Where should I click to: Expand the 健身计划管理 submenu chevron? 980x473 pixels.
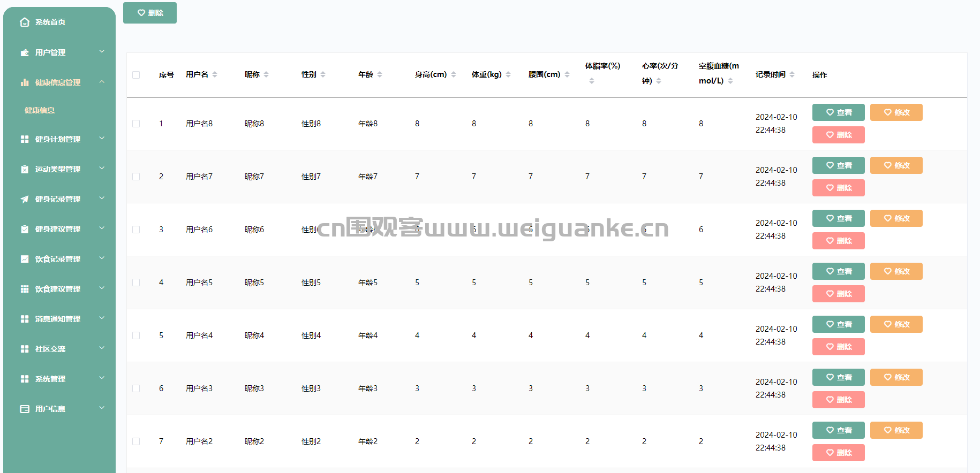click(102, 139)
